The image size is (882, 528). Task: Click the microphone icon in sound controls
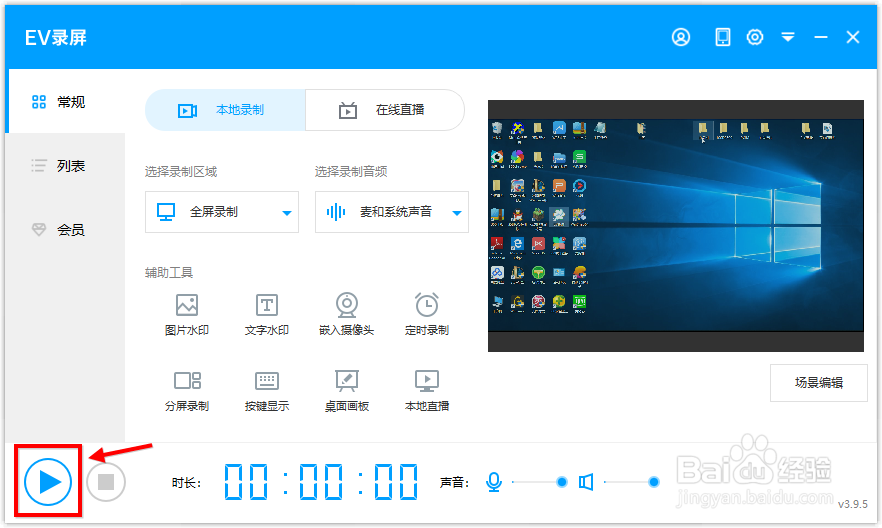pos(494,482)
